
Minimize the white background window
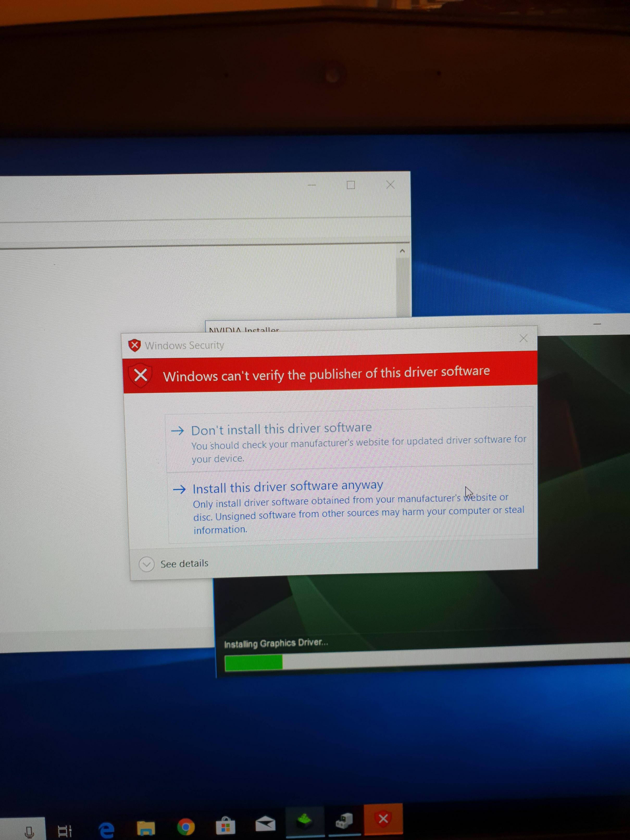click(312, 185)
